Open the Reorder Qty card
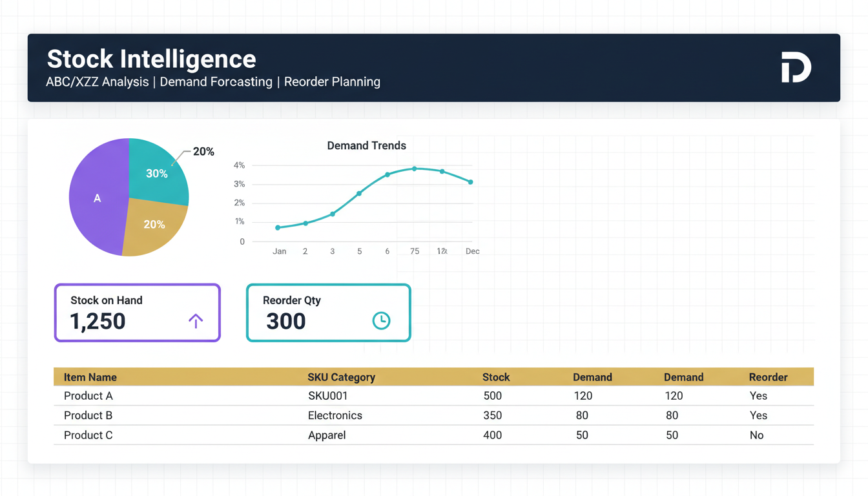Screen dimensions: 868x496 [328, 313]
